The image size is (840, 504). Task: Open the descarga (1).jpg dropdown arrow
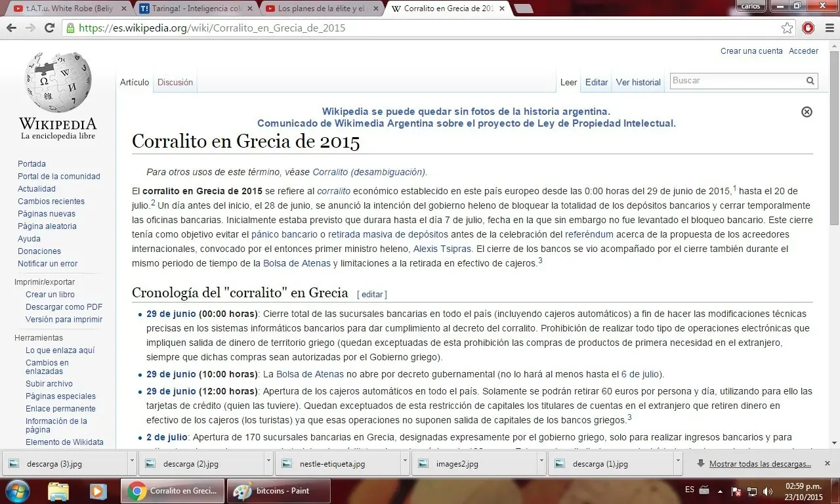678,463
